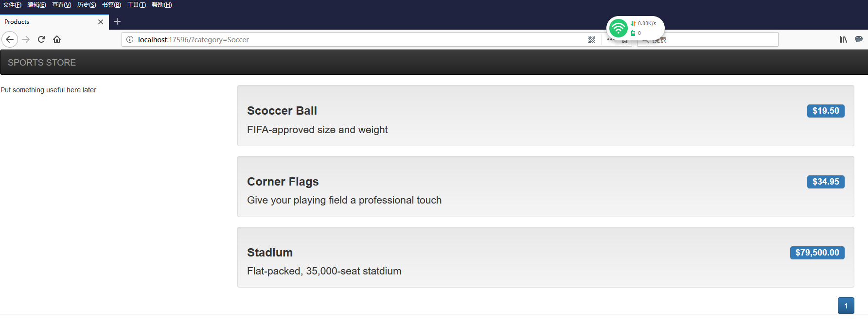Close the Products tab
This screenshot has width=868, height=324.
pos(101,22)
